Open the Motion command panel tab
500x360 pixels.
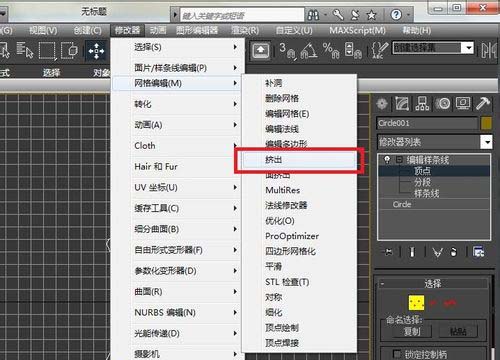(x=443, y=104)
